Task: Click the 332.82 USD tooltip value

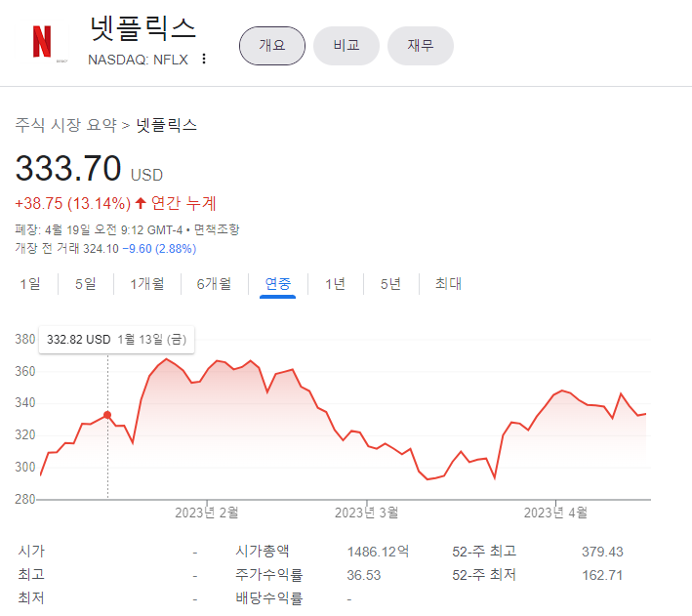Action: [78, 340]
